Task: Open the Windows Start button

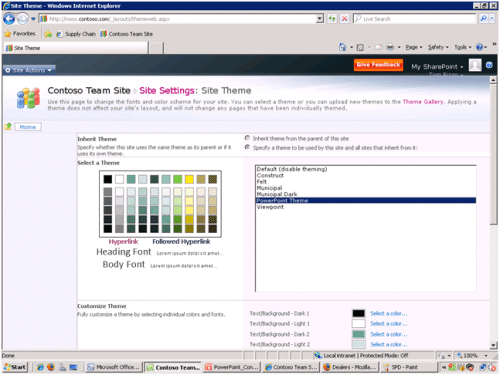Action: click(15, 367)
